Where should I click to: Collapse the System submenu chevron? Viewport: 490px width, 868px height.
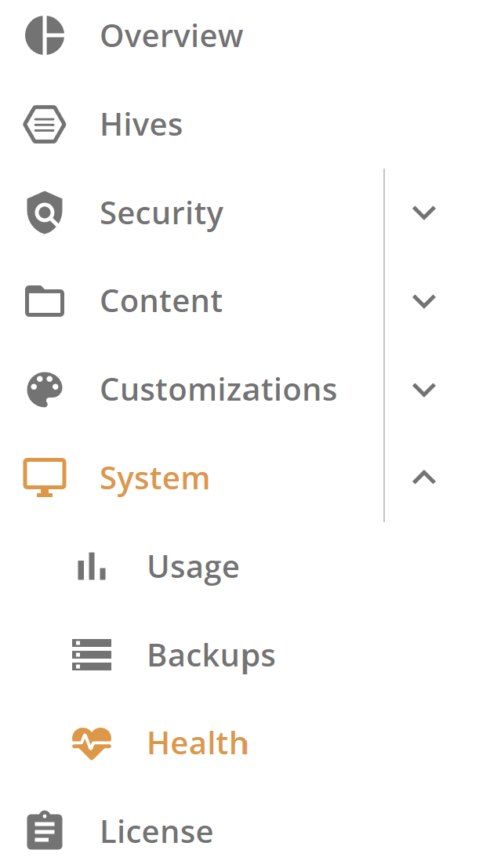point(424,478)
